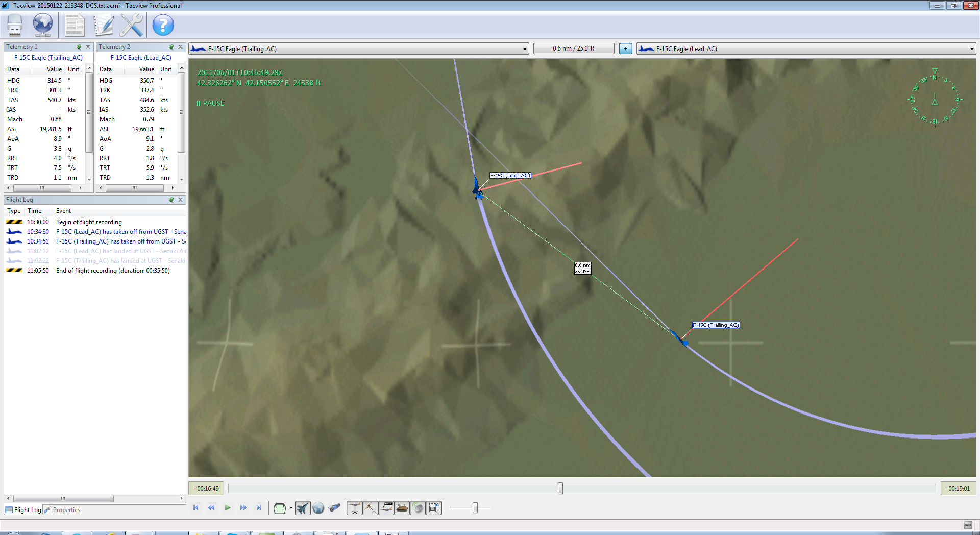
Task: Toggle the selection box view button
Action: tap(433, 508)
